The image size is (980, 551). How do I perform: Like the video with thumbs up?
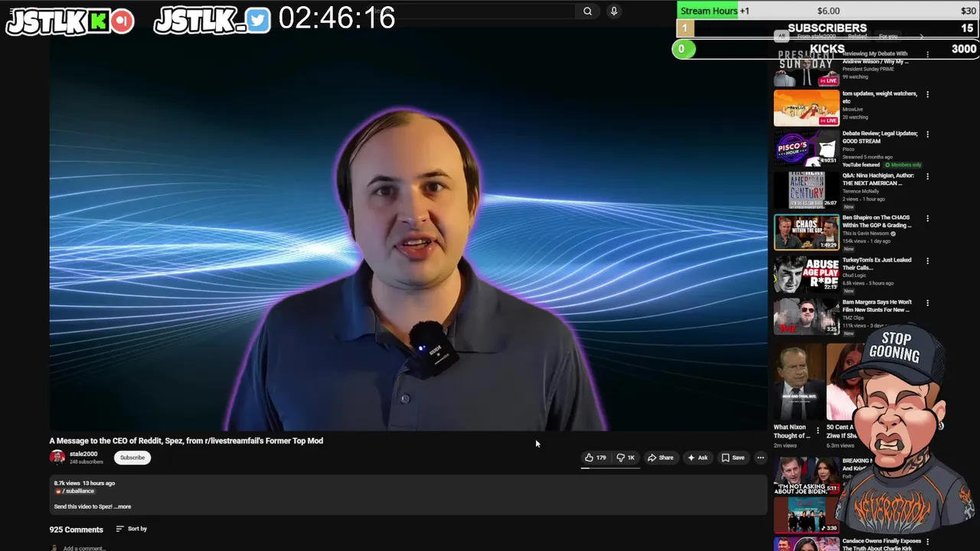(x=596, y=458)
